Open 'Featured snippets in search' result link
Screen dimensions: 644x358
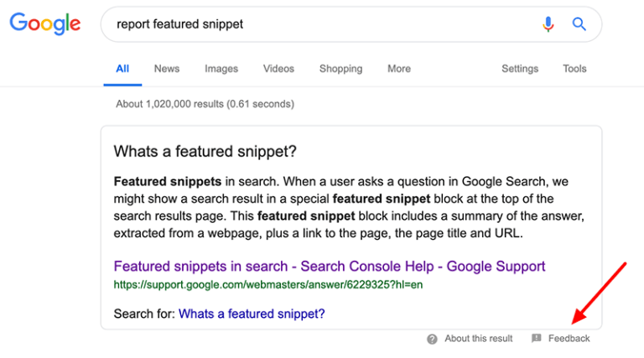329,267
